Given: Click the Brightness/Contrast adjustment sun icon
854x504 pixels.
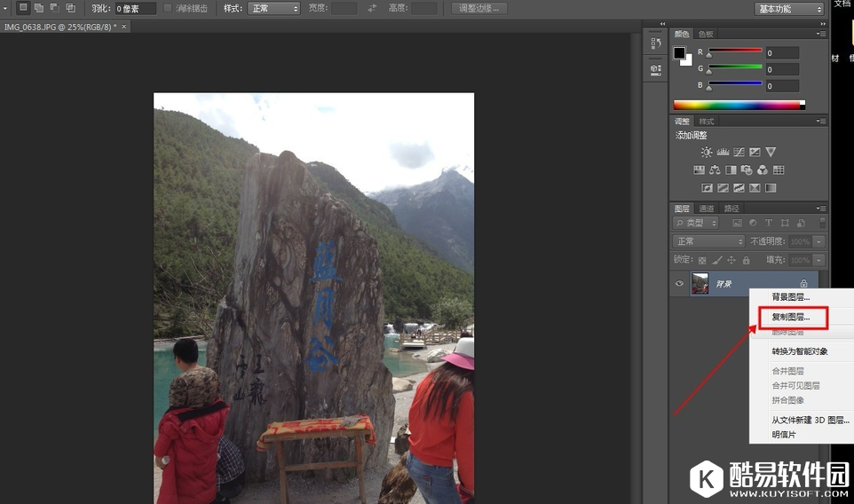Looking at the screenshot, I should pos(707,153).
